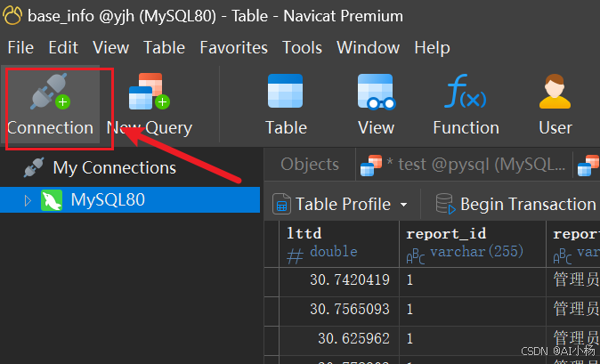Screen dimensions: 600x364
Task: Click row selector beside 30.7565093
Action: 272,311
